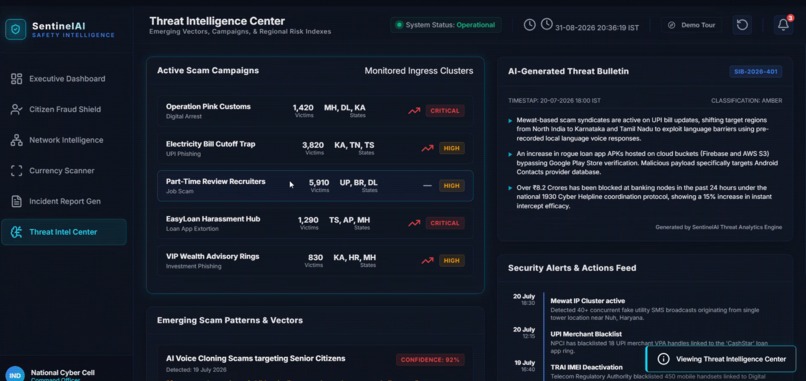Navigate to Incident Report Gen

point(64,202)
